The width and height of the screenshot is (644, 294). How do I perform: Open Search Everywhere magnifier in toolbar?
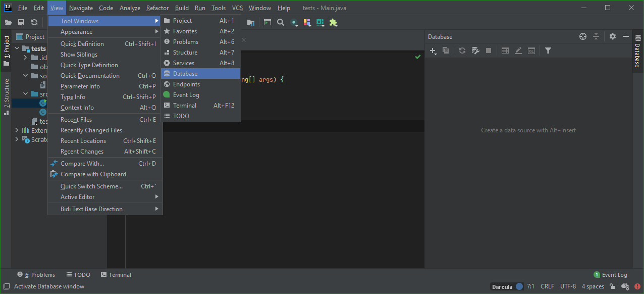pyautogui.click(x=281, y=22)
